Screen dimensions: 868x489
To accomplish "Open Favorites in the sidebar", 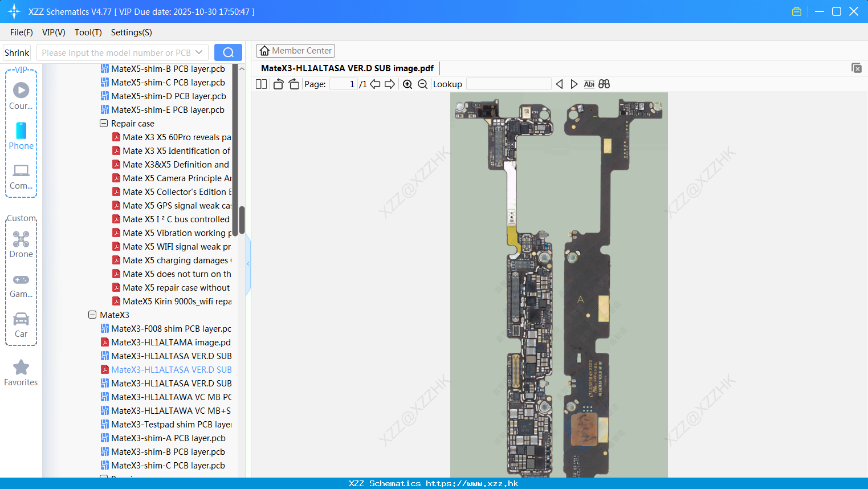I will (21, 373).
